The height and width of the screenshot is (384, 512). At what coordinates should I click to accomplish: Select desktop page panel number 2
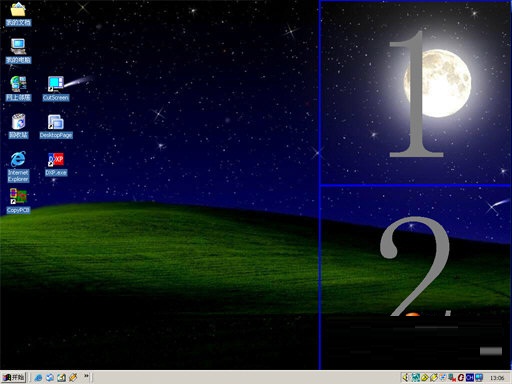pyautogui.click(x=415, y=277)
